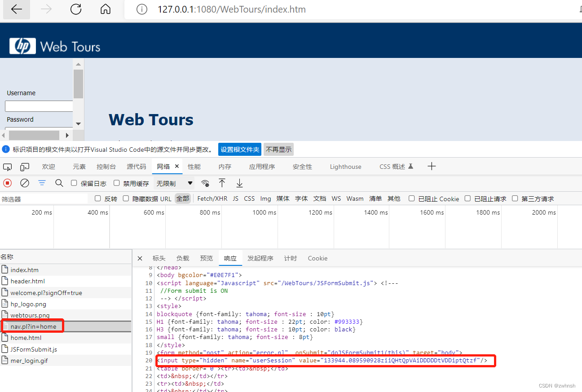
Task: Open the 计时 tab of request details
Action: click(291, 258)
